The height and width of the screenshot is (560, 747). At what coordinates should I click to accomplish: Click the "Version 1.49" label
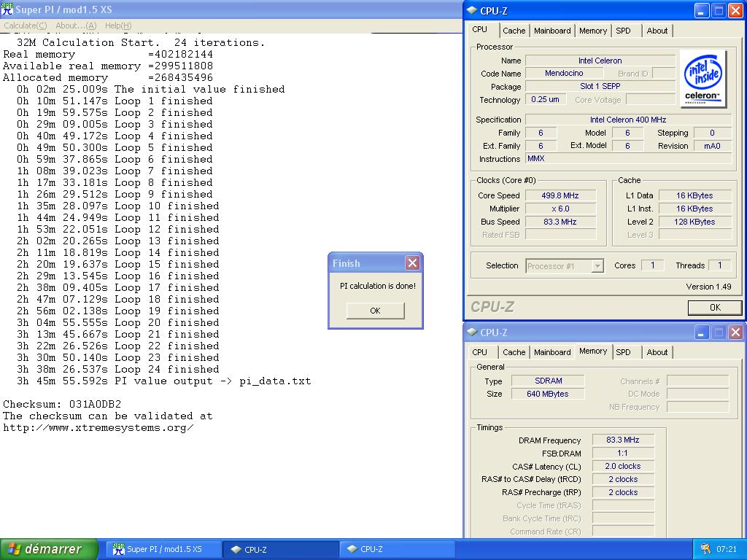[x=708, y=286]
